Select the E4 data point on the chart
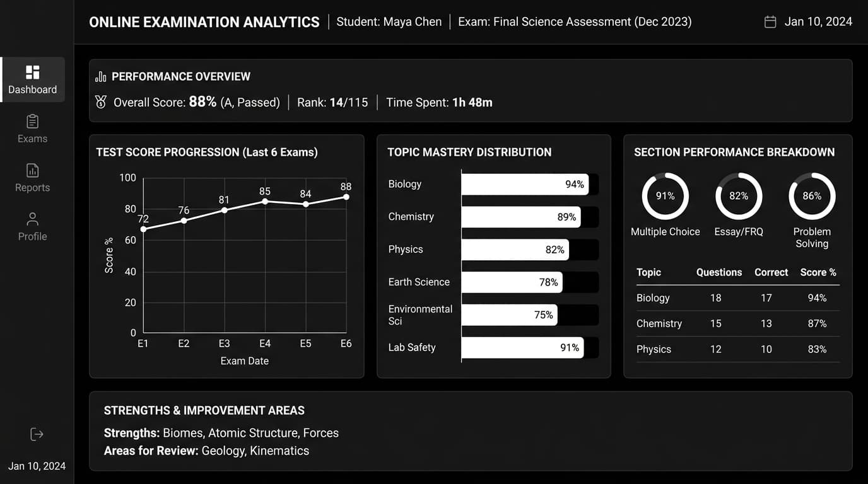This screenshot has height=484, width=868. click(265, 201)
